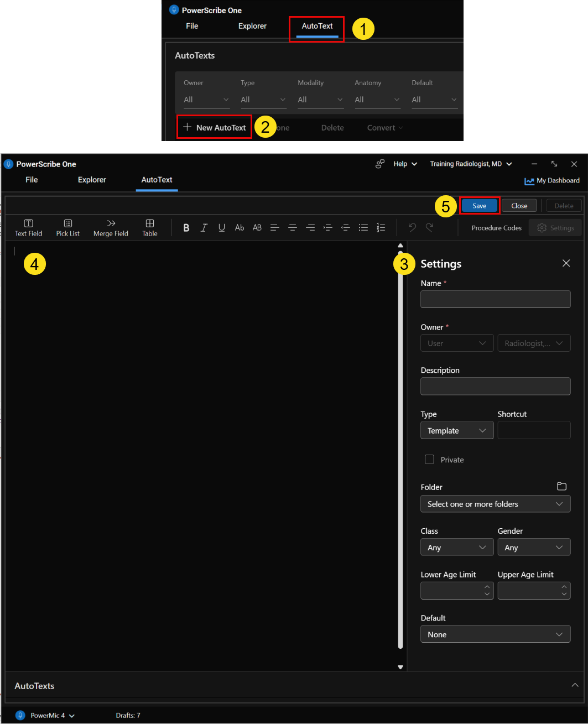The height and width of the screenshot is (724, 588).
Task: Click the editor vertical scrollbar thumb
Action: tap(400, 449)
